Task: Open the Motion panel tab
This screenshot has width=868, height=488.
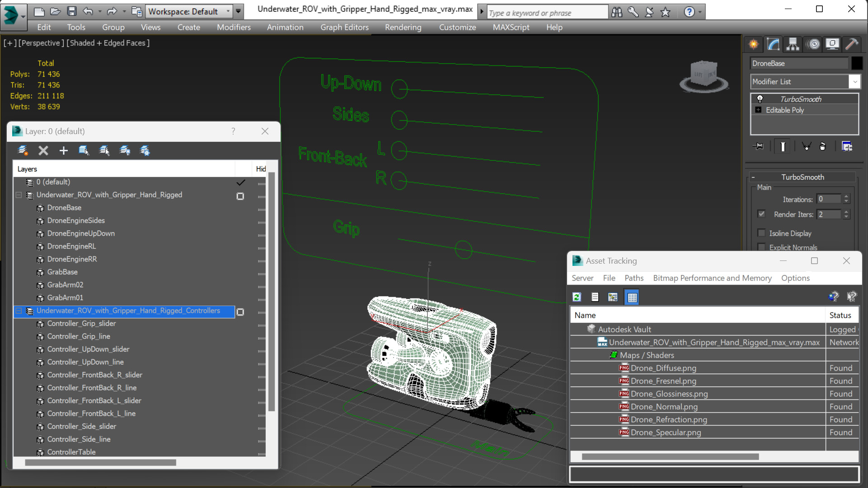Action: [x=814, y=44]
